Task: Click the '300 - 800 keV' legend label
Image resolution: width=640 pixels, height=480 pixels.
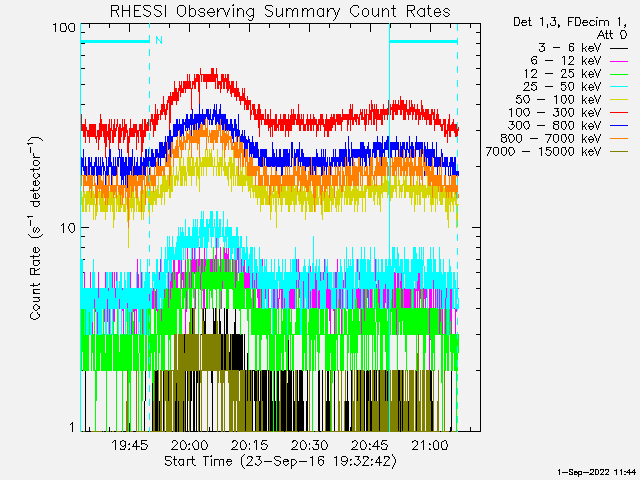Action: (555, 126)
